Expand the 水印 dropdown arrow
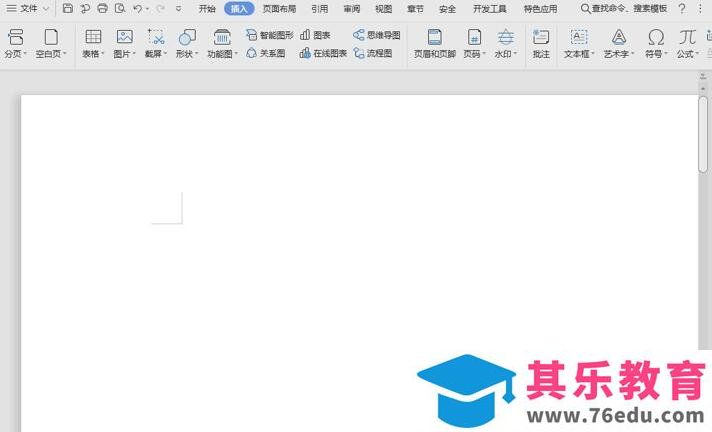The width and height of the screenshot is (712, 432). point(515,54)
